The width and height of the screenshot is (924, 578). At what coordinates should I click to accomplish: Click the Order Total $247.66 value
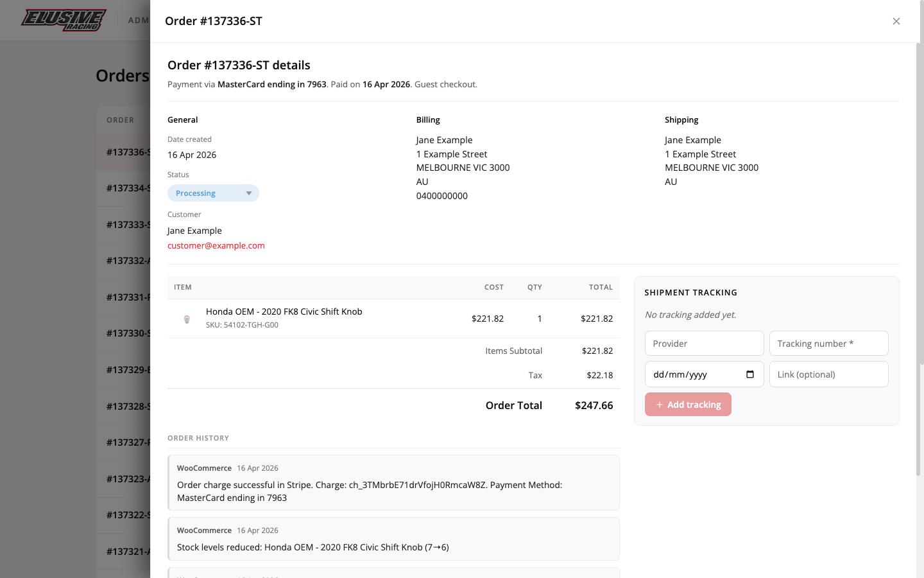594,405
